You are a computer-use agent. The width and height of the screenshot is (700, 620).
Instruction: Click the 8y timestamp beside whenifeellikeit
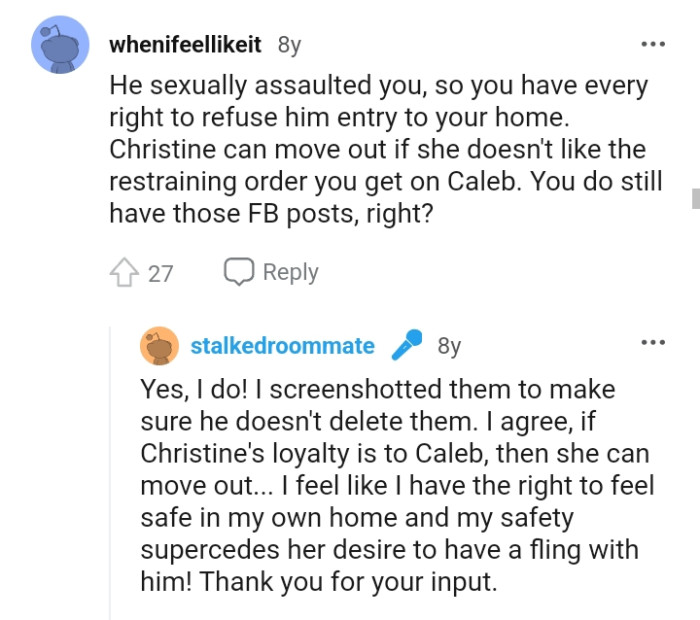coord(289,45)
